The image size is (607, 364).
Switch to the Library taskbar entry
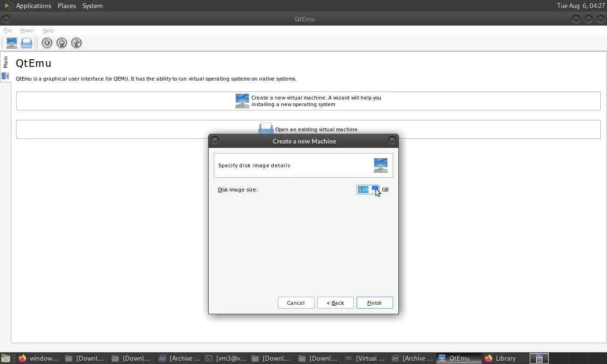click(x=500, y=358)
